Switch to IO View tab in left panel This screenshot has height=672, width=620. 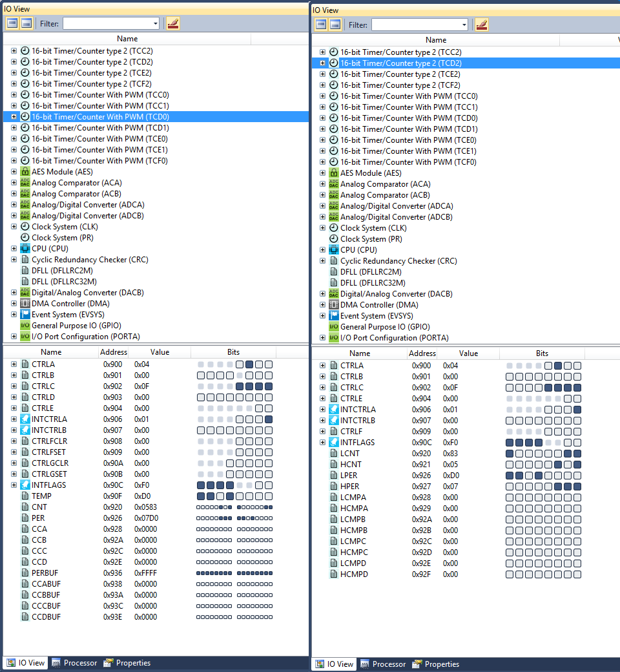[x=26, y=662]
